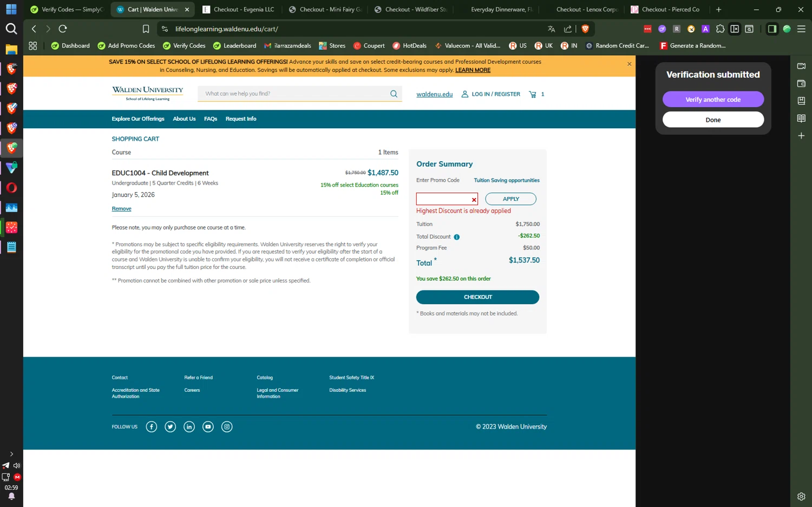The image size is (812, 507).
Task: Open Opera browser taskbar icon
Action: click(x=11, y=188)
